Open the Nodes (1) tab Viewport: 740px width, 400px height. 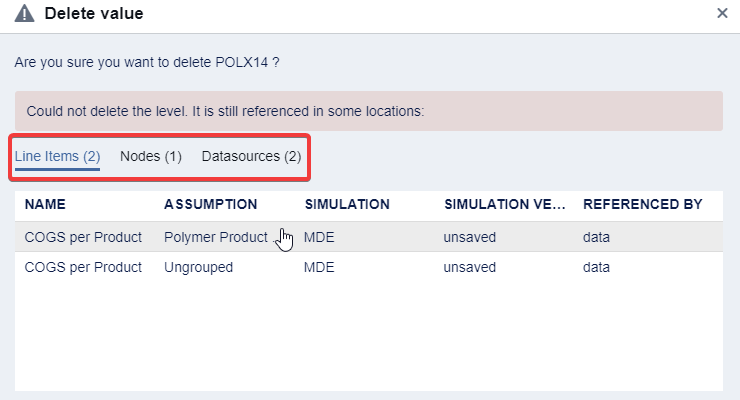151,157
